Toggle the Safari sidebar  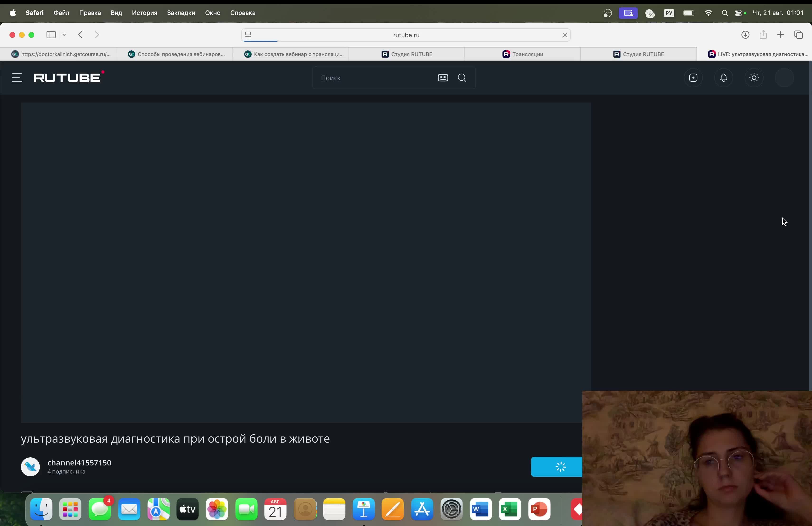click(51, 35)
